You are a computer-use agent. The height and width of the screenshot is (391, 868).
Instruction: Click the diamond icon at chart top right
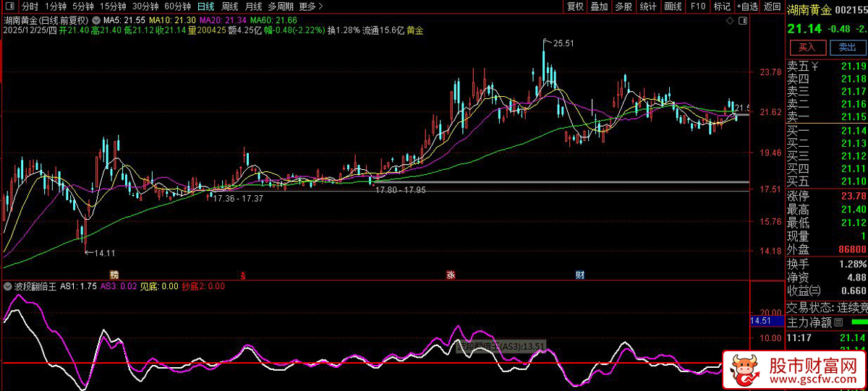pos(728,22)
